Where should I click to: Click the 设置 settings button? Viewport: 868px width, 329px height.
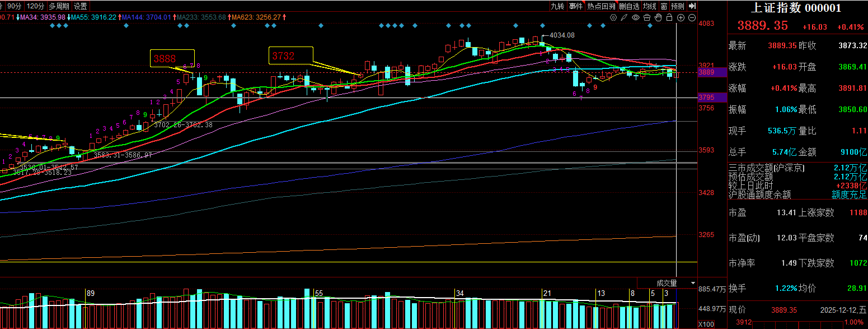81,6
